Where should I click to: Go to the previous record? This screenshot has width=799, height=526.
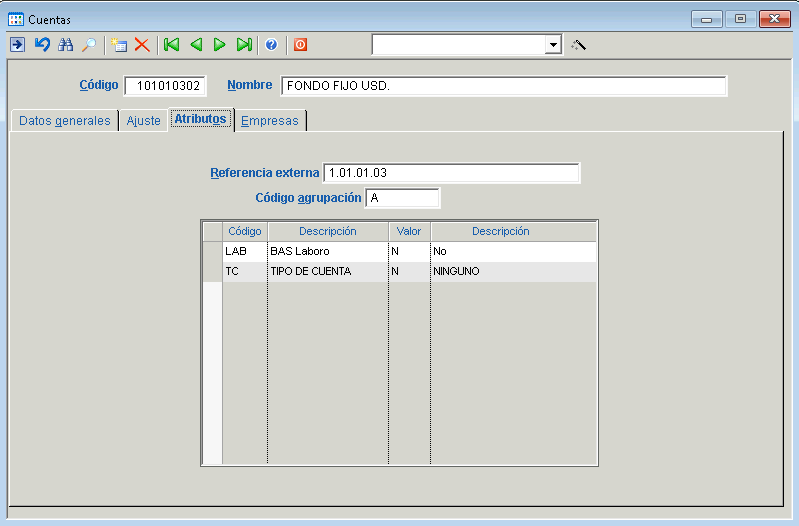coord(196,45)
